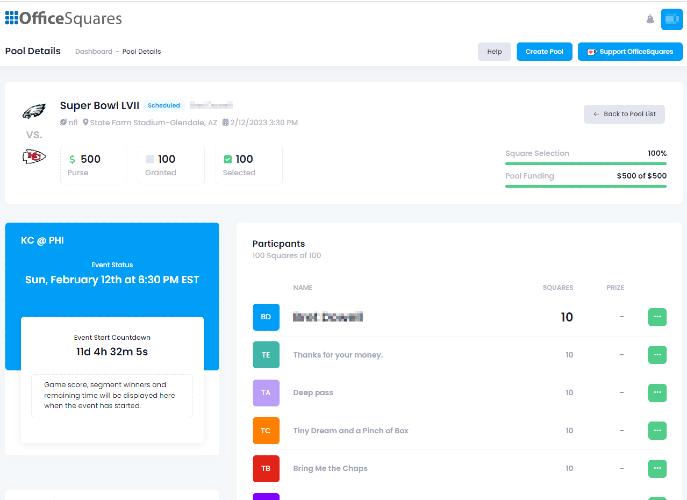Click participant name Deep pass
Viewport: 687px width, 500px height.
coord(313,393)
